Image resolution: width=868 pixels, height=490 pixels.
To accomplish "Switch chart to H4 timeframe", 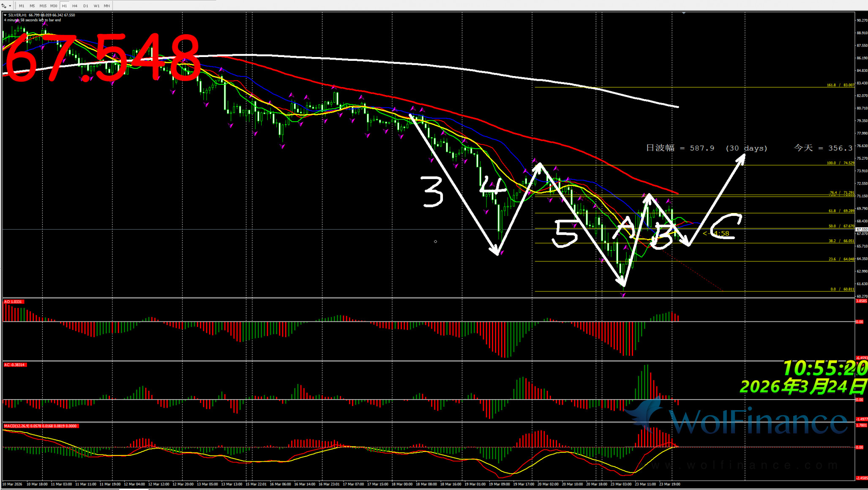I will pos(75,6).
